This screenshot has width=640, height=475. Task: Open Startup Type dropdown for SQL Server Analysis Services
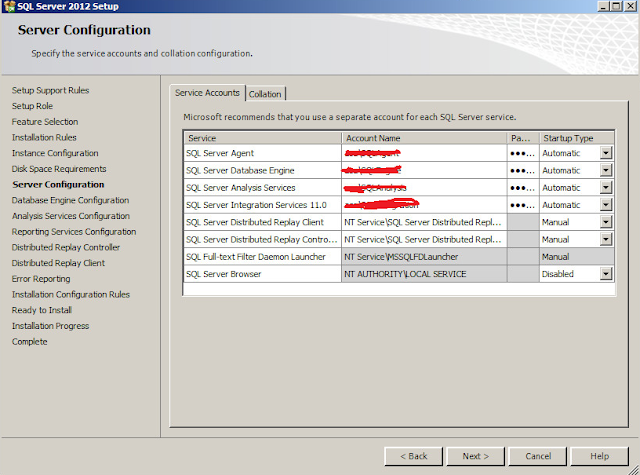pyautogui.click(x=606, y=188)
